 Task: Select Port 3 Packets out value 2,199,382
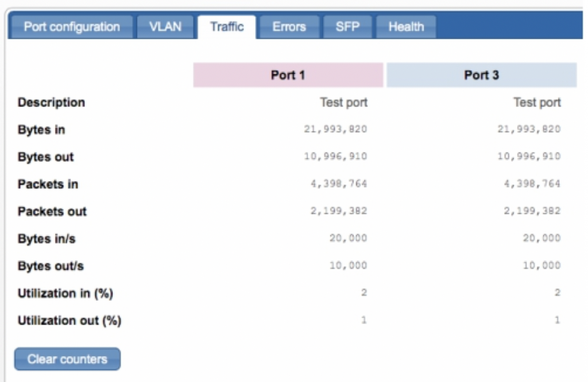532,211
